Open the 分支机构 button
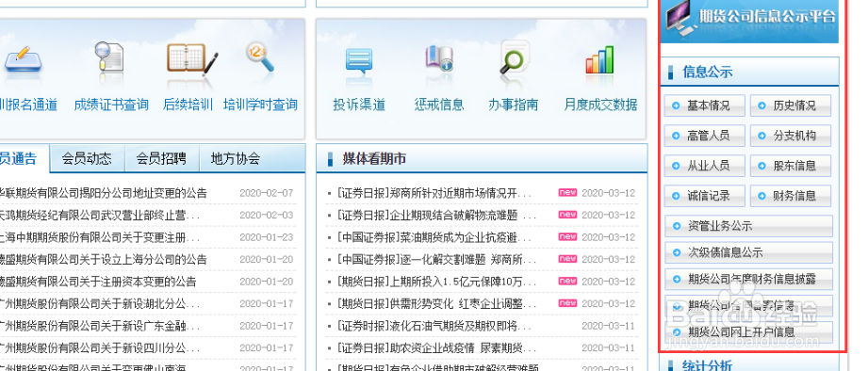The height and width of the screenshot is (371, 868). (x=791, y=136)
